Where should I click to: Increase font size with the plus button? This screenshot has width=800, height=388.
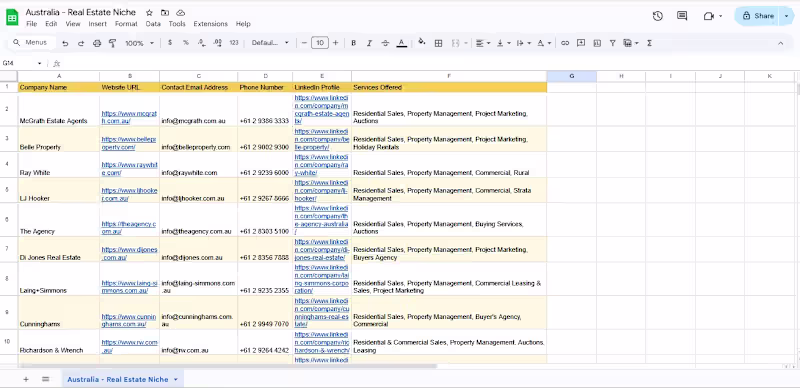pos(335,43)
